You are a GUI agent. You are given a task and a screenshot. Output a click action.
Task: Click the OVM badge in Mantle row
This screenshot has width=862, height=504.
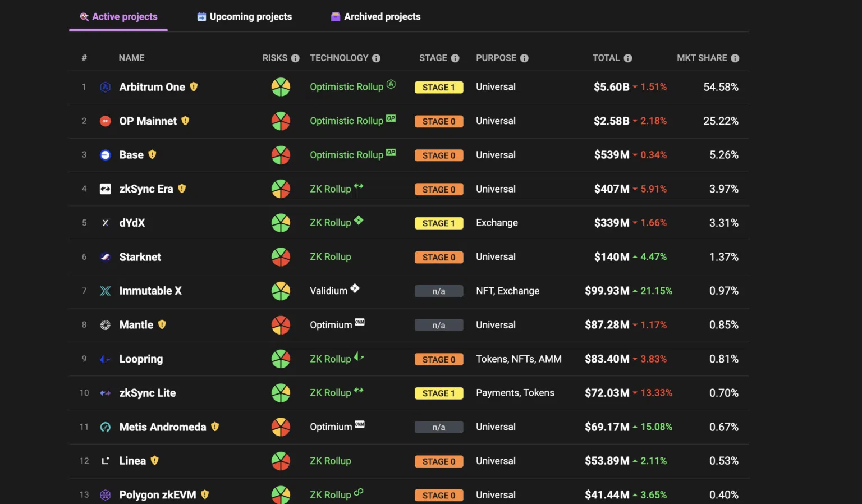pos(360,322)
